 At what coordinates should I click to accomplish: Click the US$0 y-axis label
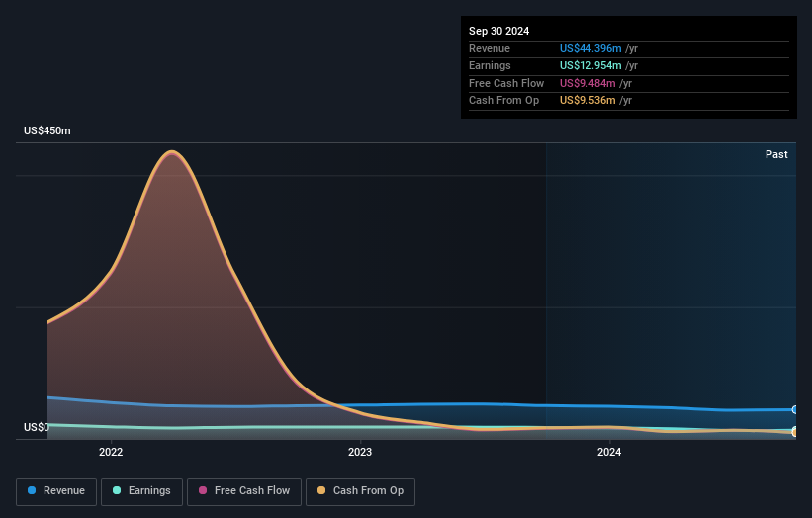[37, 427]
